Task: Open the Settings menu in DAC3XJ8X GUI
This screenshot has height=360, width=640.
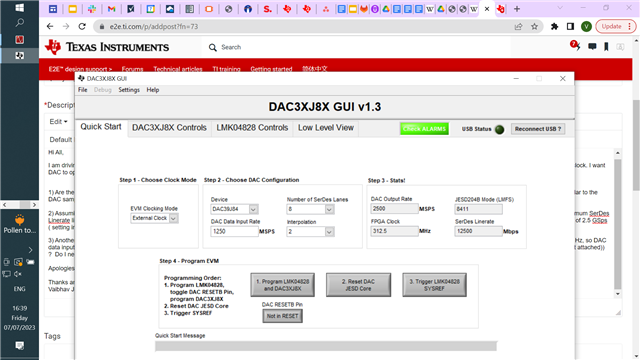Action: pyautogui.click(x=129, y=90)
